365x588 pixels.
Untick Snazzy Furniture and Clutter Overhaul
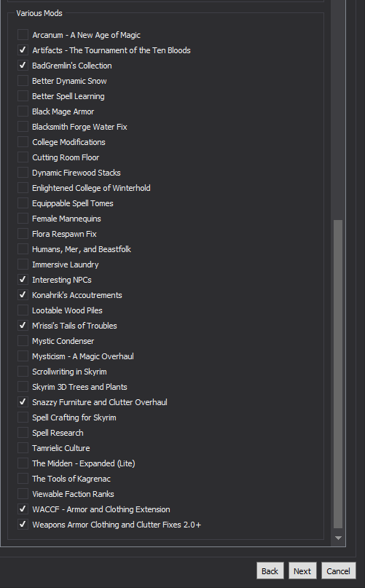23,402
